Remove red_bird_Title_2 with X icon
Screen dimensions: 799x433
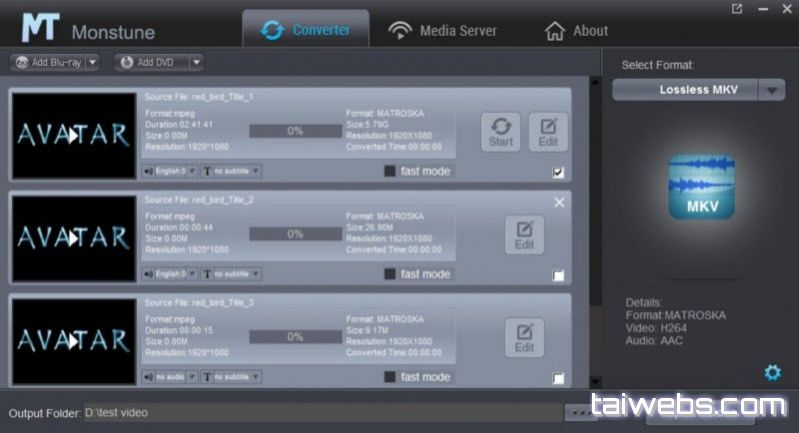[x=559, y=203]
